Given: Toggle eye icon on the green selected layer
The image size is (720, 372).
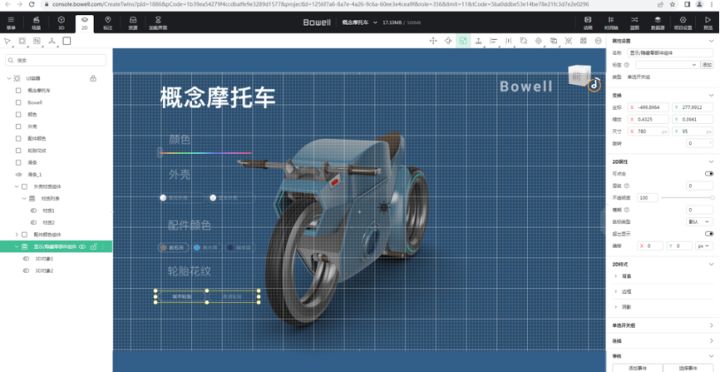Looking at the screenshot, I should coord(83,247).
